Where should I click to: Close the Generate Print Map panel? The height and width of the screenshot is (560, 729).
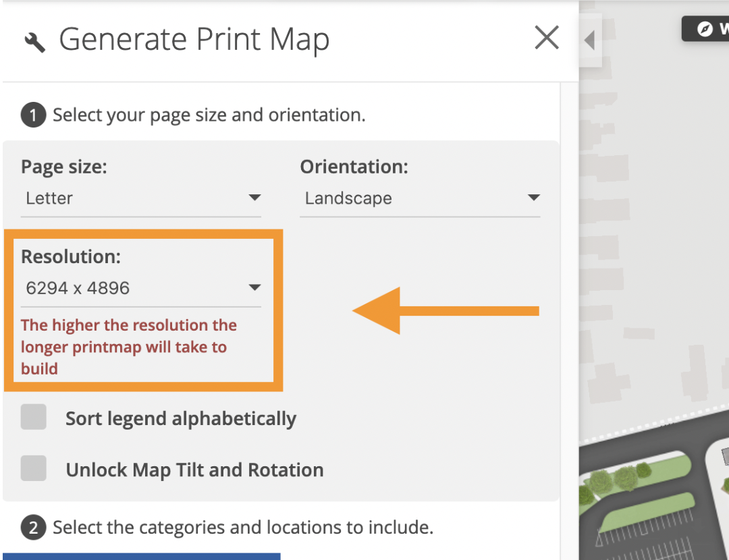(x=546, y=38)
